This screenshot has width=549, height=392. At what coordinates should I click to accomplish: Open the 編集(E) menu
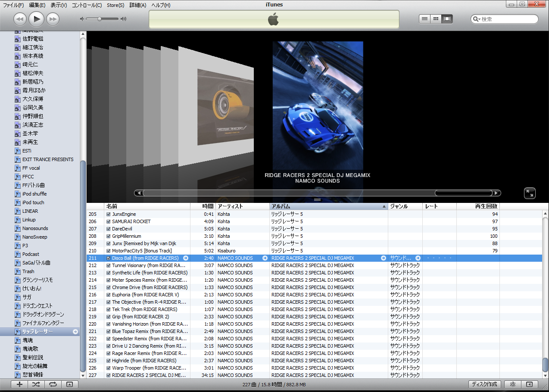click(37, 5)
